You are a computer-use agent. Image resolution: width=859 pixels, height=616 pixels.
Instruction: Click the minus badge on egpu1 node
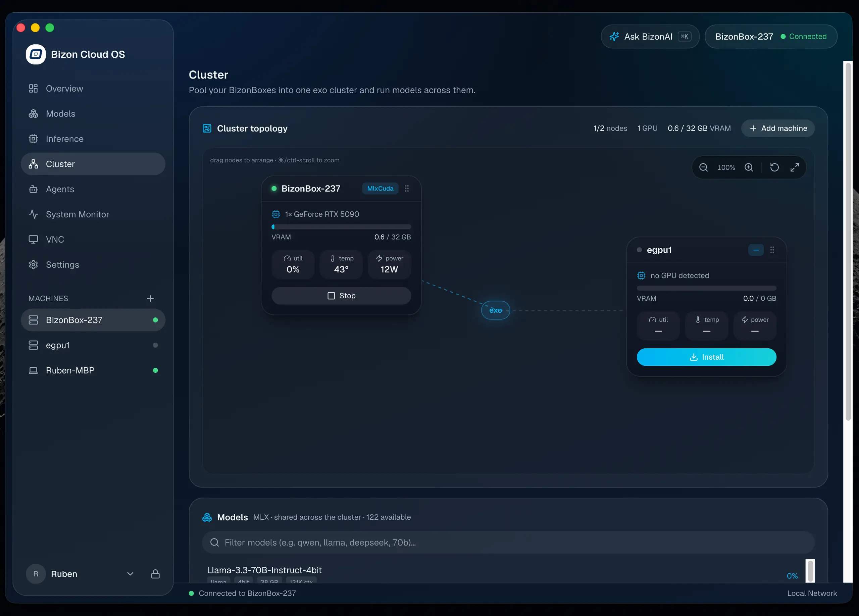pos(756,250)
